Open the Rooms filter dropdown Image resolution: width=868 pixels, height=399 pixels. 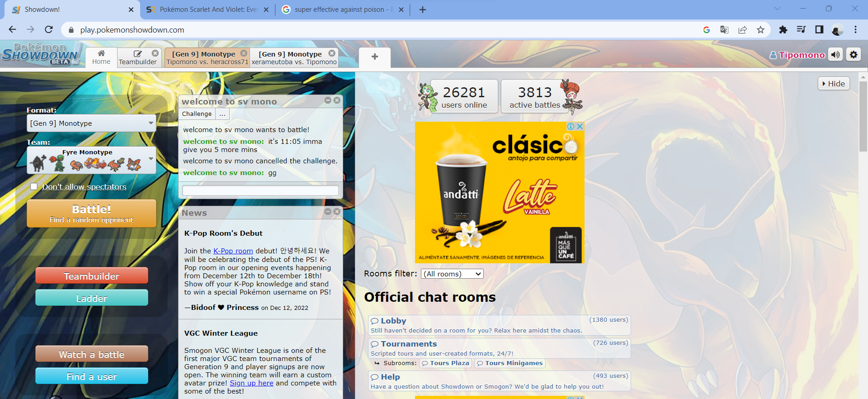[452, 274]
